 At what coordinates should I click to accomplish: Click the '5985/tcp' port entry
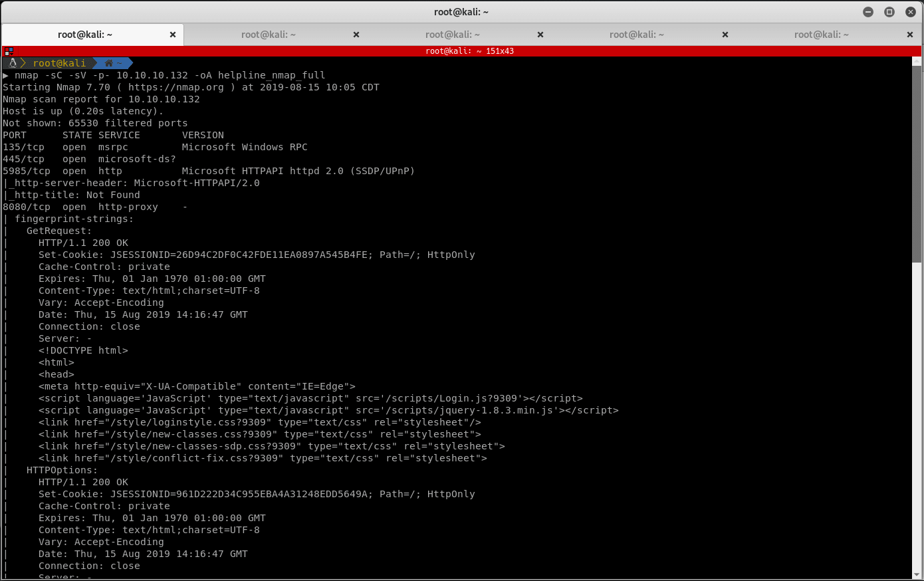click(27, 171)
